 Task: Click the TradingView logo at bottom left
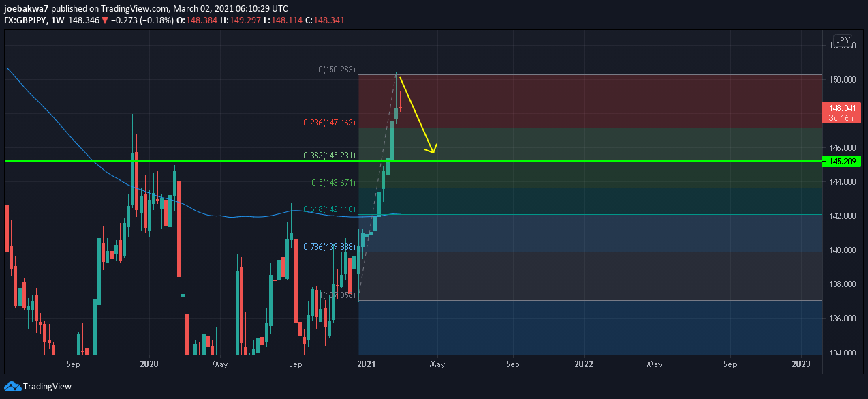click(37, 386)
